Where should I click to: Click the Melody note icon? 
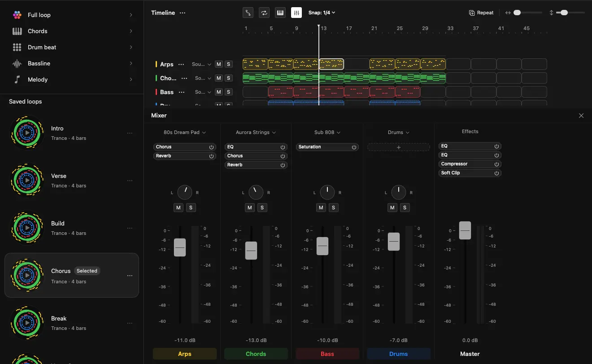click(x=17, y=79)
